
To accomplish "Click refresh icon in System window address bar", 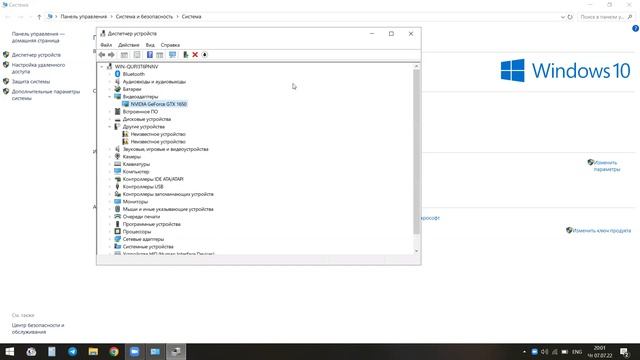I will point(570,17).
